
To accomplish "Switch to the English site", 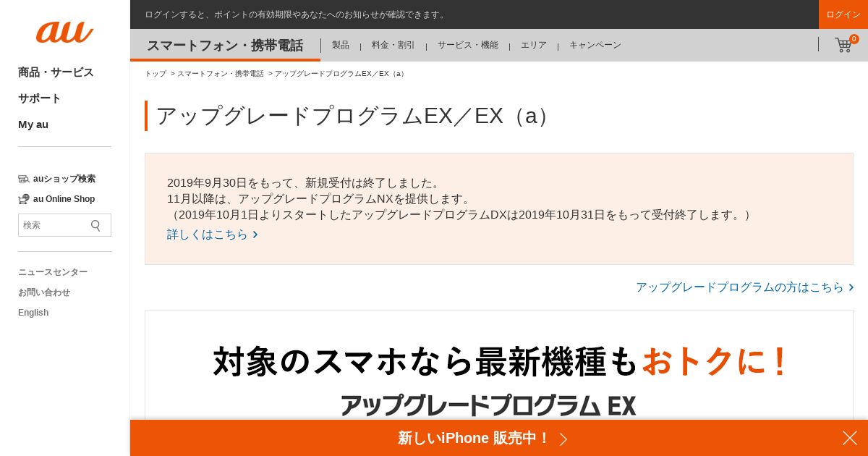I will click(33, 313).
